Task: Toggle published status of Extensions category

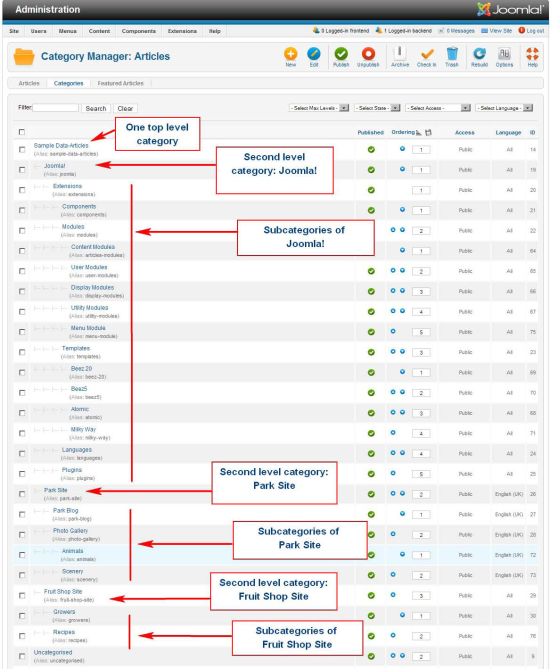Action: click(x=371, y=190)
